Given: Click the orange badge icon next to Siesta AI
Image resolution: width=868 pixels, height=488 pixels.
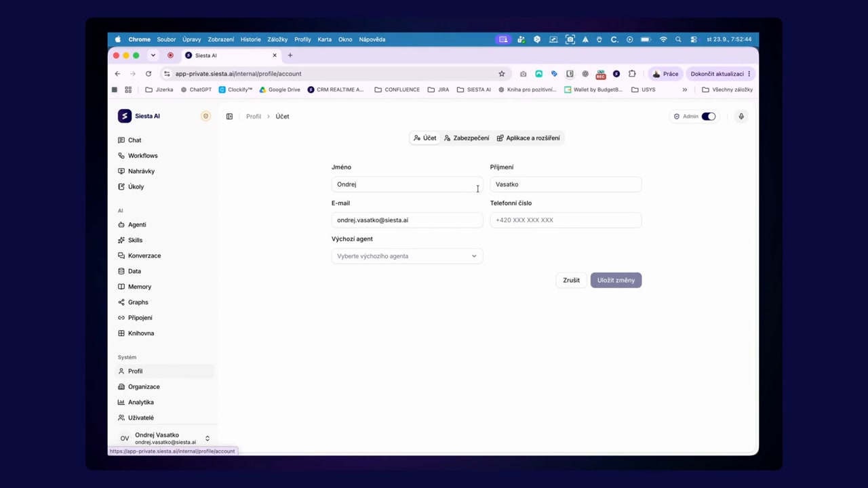Looking at the screenshot, I should coord(205,117).
